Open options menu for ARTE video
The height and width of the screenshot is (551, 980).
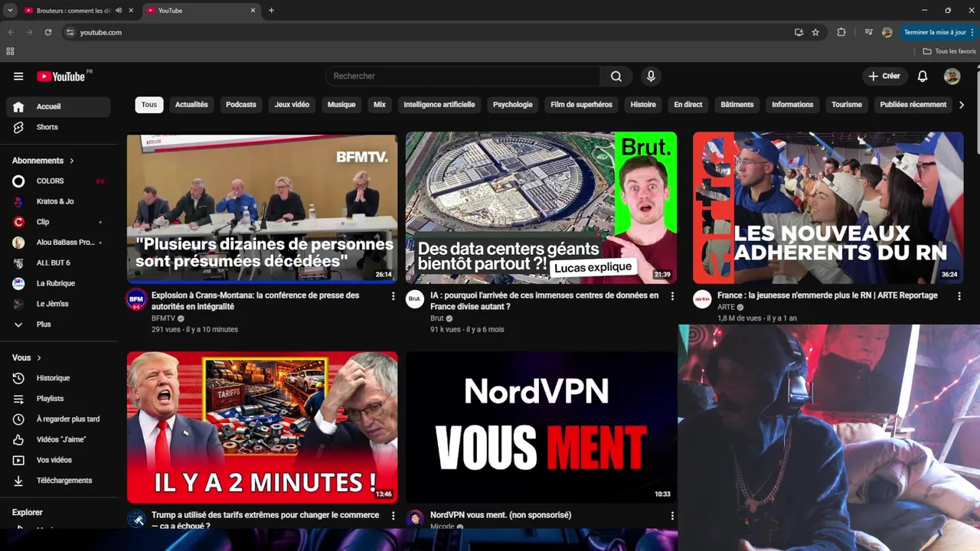tap(959, 296)
